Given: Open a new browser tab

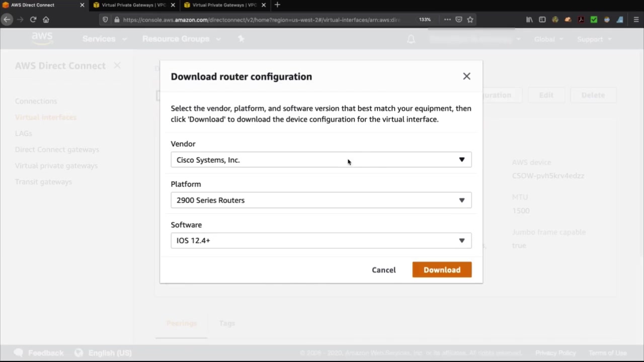Looking at the screenshot, I should click(277, 5).
